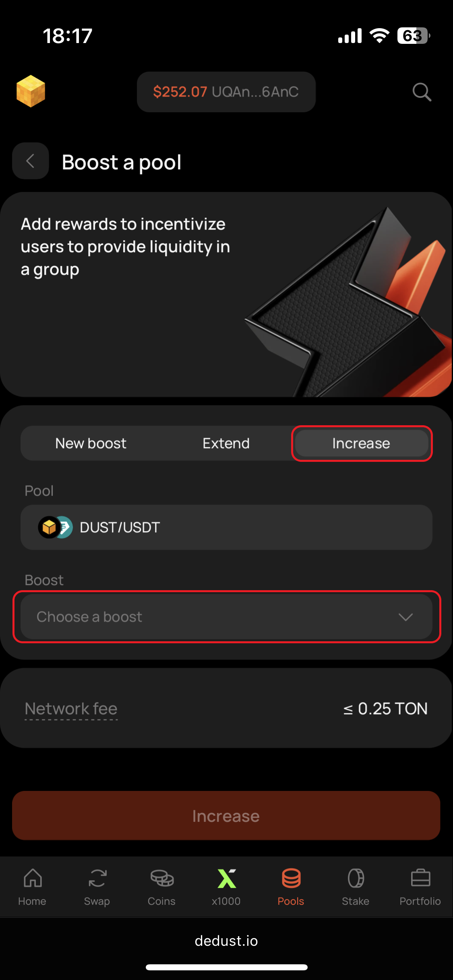The image size is (453, 980).
Task: Expand the Choose a boost dropdown
Action: 226,617
